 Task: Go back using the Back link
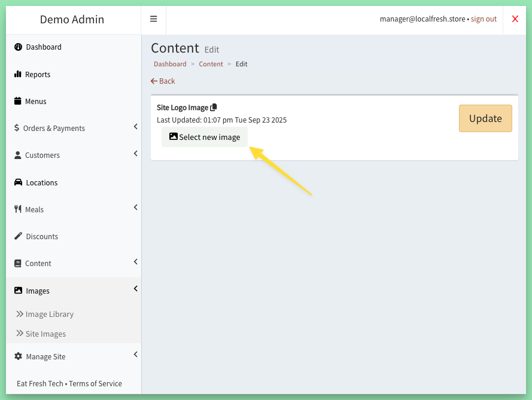(163, 81)
